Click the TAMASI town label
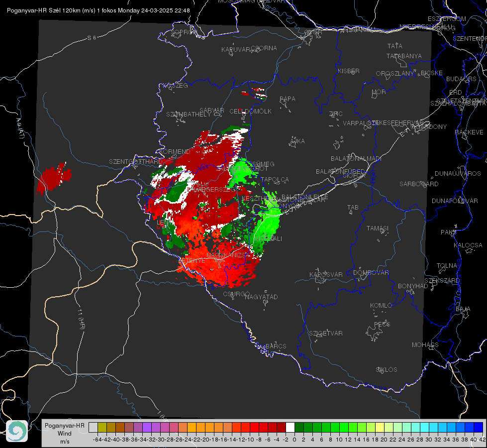 378,228
